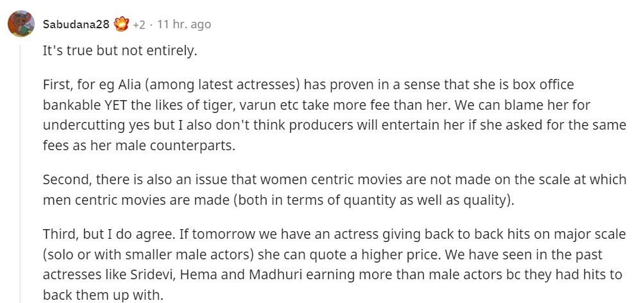Click the flame award icon beside username

tap(121, 24)
